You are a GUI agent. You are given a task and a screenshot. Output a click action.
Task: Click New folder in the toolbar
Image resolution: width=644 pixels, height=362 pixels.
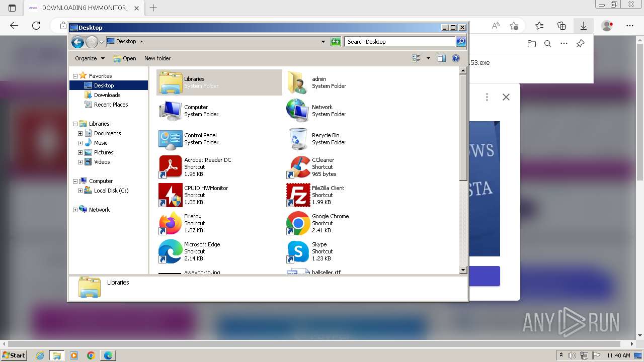tap(157, 58)
